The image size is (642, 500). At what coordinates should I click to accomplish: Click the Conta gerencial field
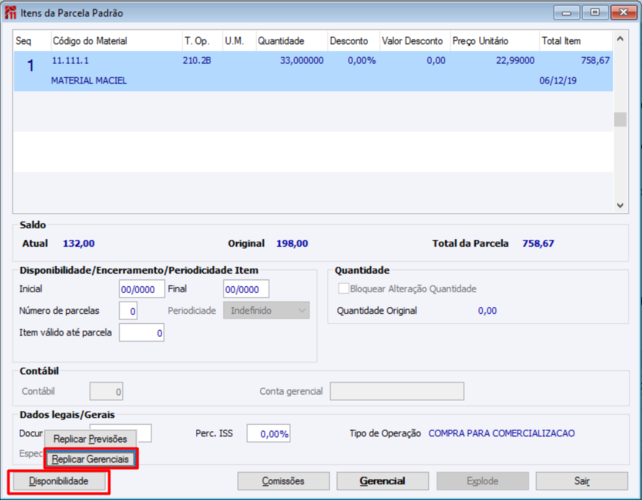(397, 391)
